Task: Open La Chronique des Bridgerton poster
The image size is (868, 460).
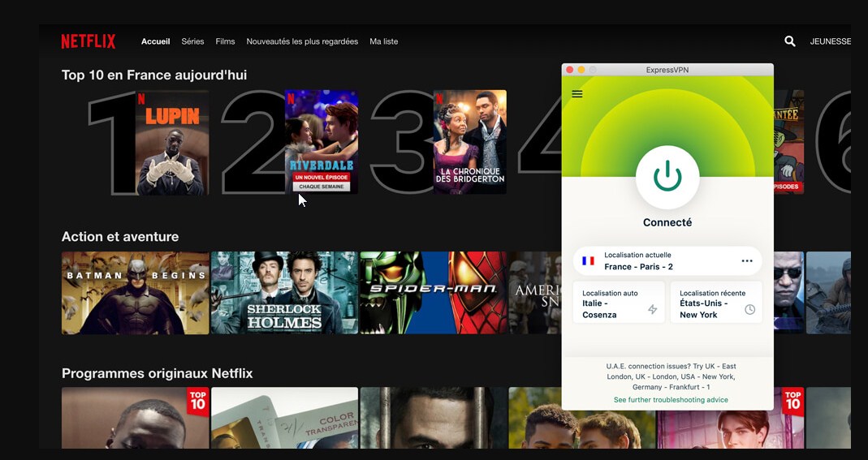Action: (x=470, y=142)
